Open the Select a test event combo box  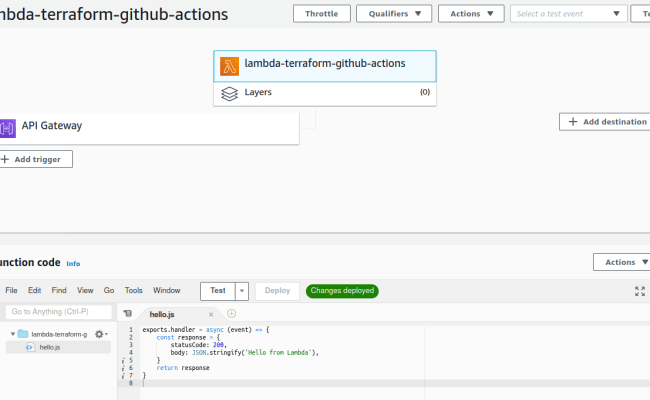568,14
